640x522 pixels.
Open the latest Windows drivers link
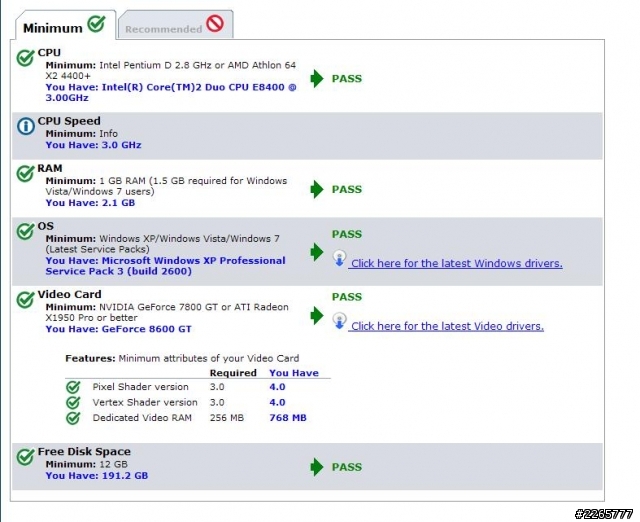click(457, 264)
